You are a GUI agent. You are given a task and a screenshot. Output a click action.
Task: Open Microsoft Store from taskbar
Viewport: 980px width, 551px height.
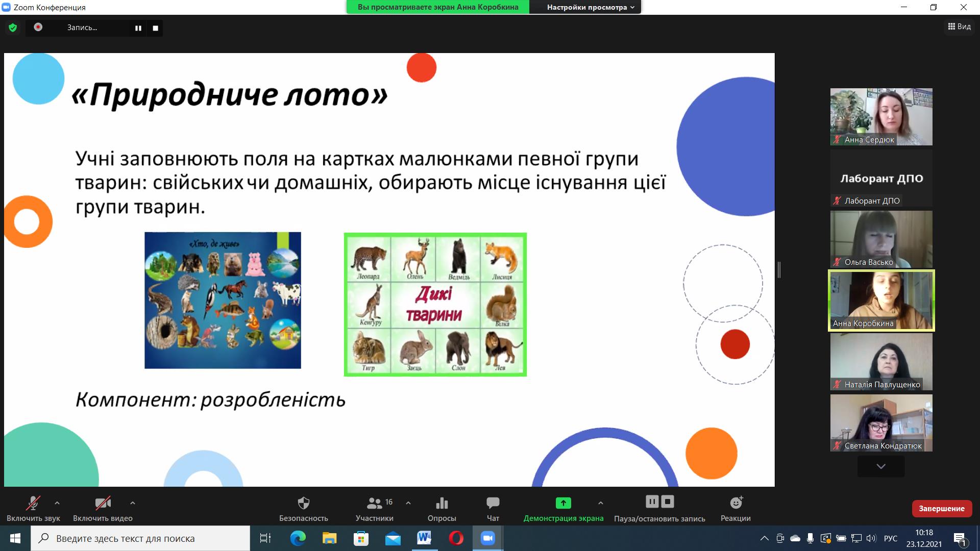tap(361, 538)
